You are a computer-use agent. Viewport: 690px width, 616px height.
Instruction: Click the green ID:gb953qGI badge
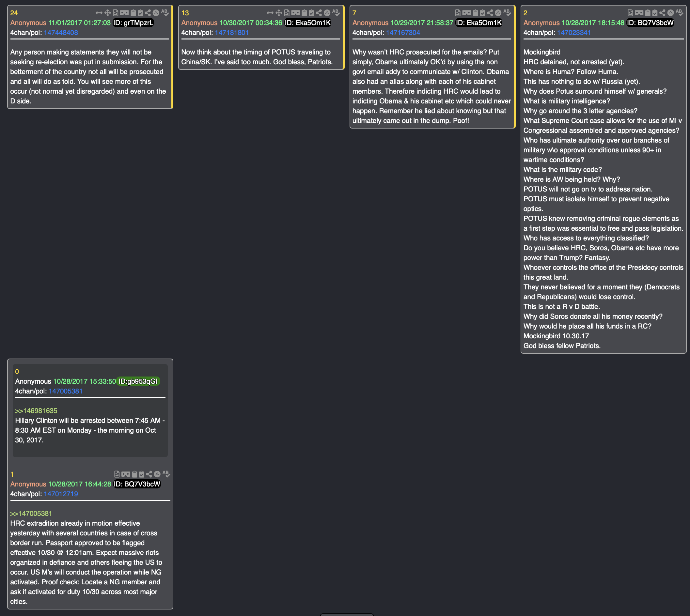(138, 381)
